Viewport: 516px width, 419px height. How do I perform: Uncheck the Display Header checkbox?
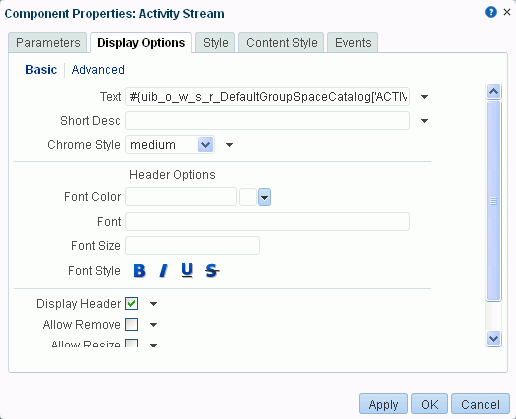point(131,304)
